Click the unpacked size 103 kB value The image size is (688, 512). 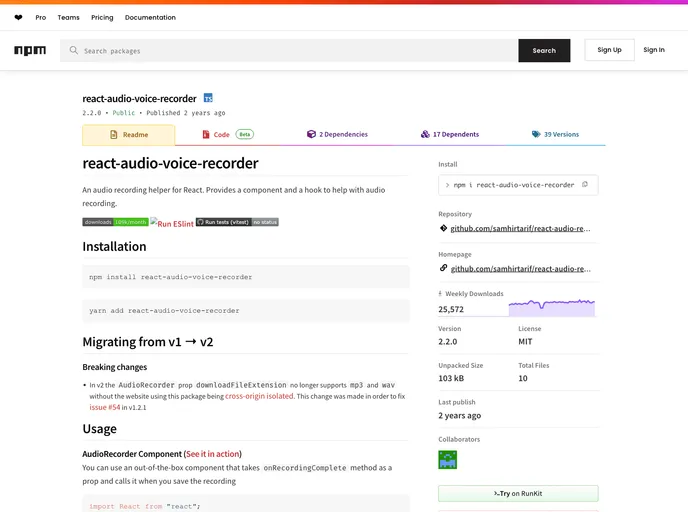(451, 378)
